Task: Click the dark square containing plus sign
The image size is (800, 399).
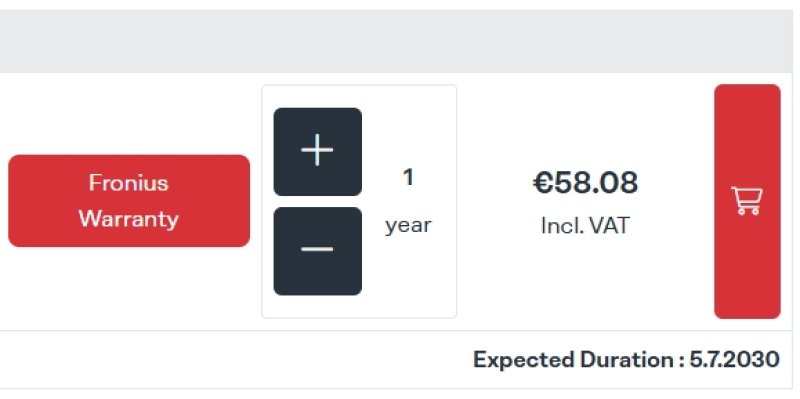Action: [x=317, y=152]
